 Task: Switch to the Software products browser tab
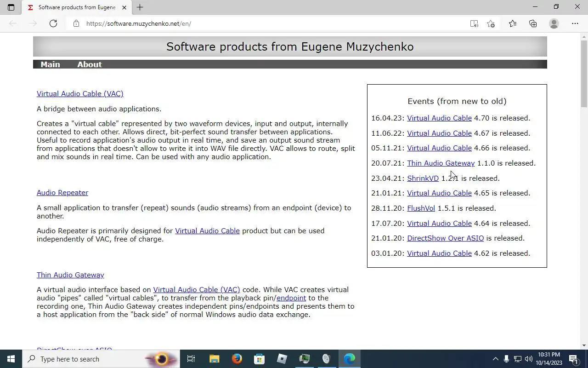77,7
